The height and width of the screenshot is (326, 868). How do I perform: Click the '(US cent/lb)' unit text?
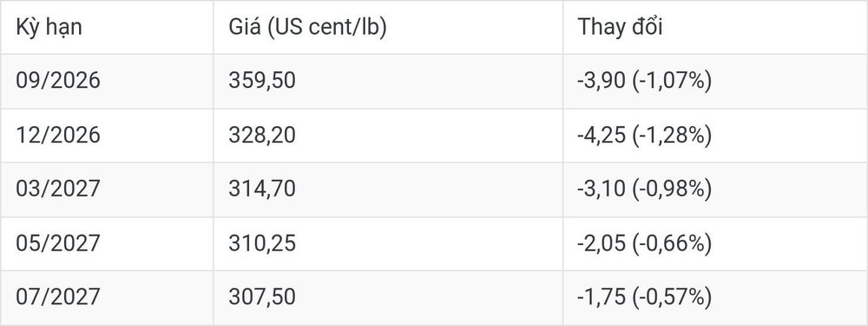(x=326, y=27)
